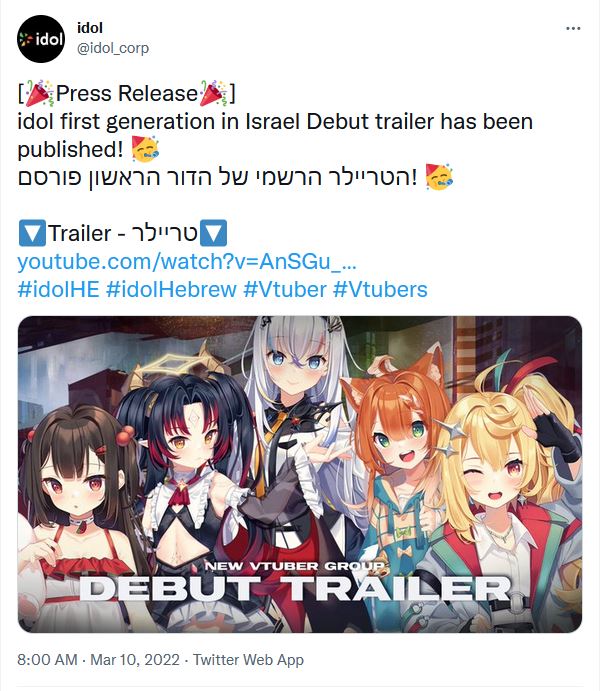Open the #Vtuber hashtag
This screenshot has width=601, height=691.
(285, 290)
